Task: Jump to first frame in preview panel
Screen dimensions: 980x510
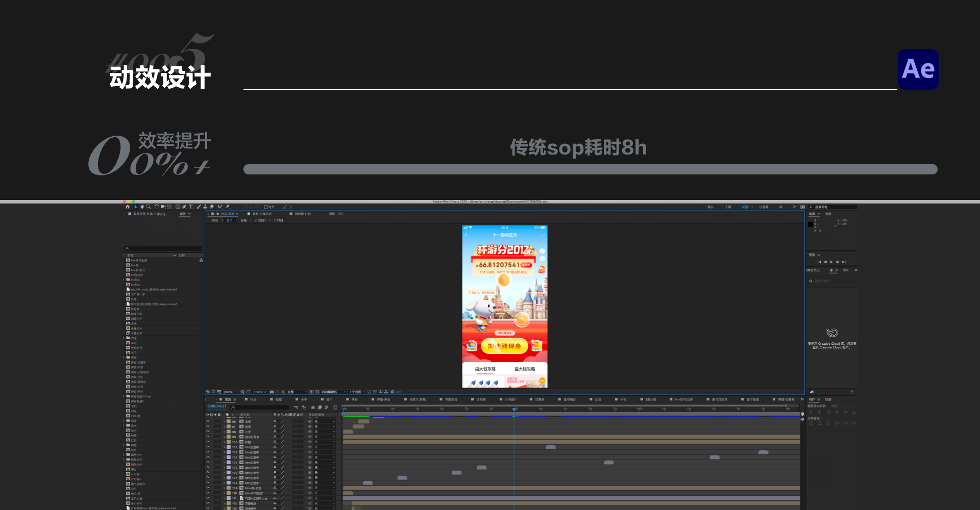Action: click(x=819, y=262)
